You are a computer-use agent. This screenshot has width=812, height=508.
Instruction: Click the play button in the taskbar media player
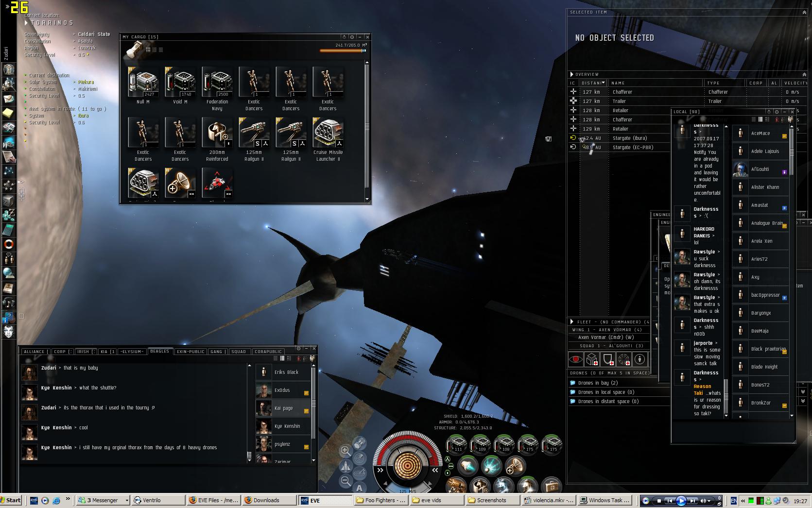click(x=681, y=501)
